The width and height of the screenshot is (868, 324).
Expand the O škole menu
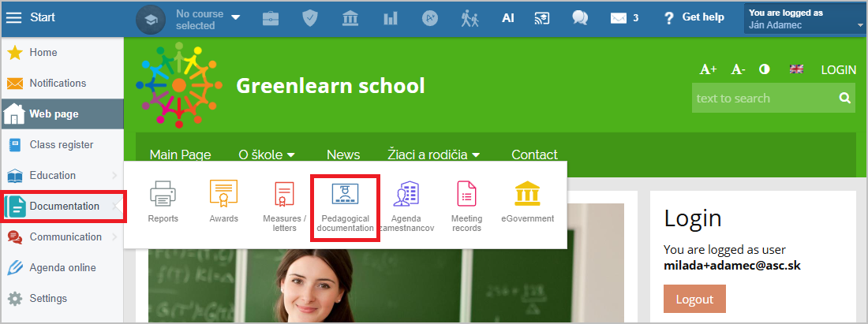(x=267, y=155)
